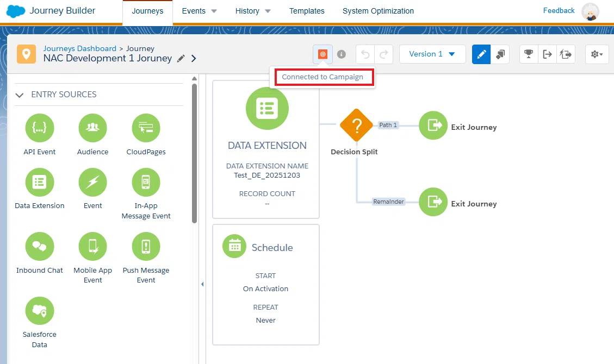The width and height of the screenshot is (614, 364).
Task: Collapse the left panel with arrow handle
Action: pos(202,284)
